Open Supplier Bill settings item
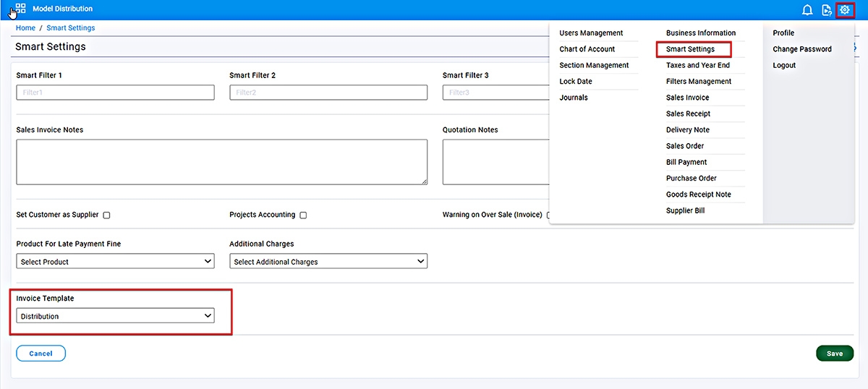 pos(685,210)
